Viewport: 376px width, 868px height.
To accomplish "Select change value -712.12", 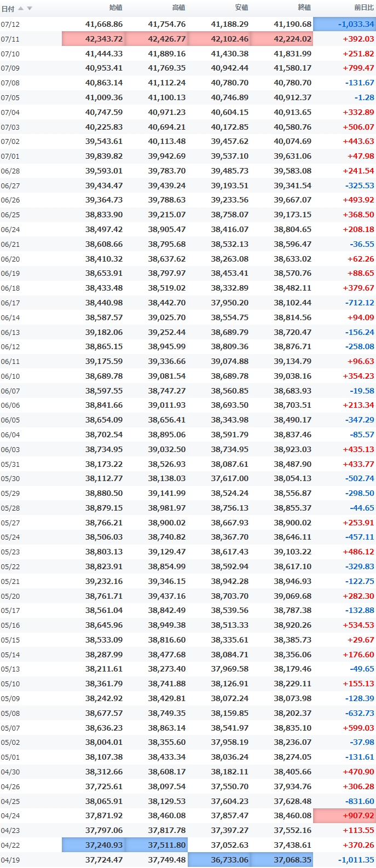I will click(x=360, y=303).
